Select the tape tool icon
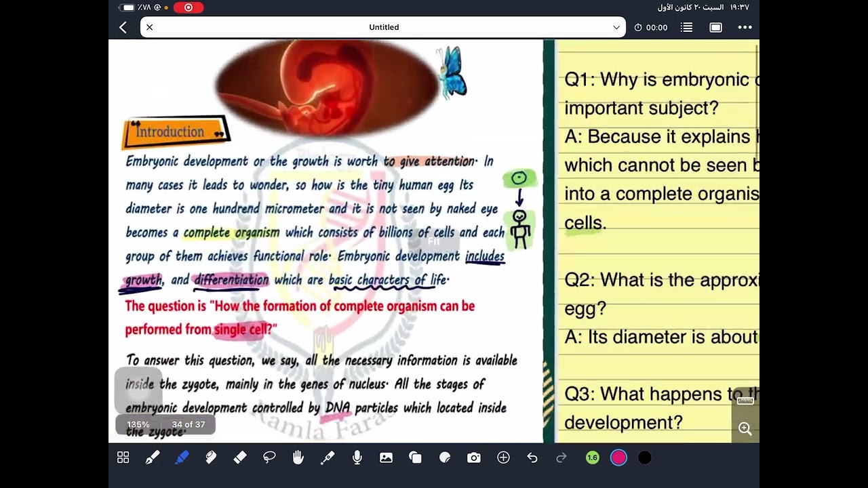The image size is (868, 488). point(211,458)
